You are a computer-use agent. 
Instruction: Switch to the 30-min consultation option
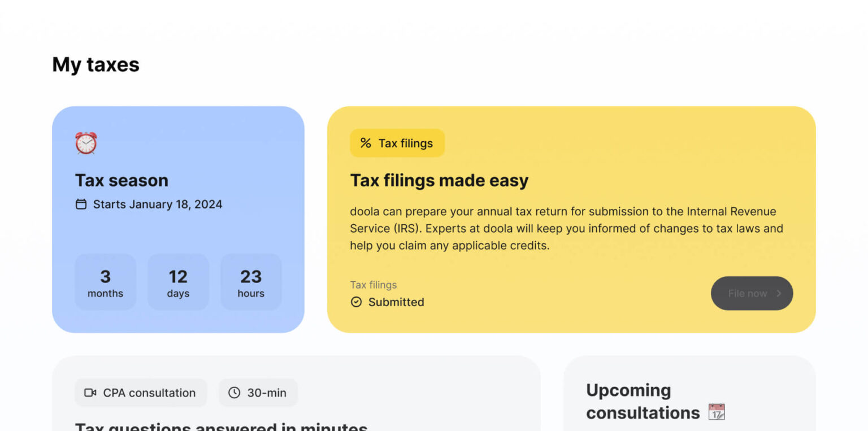pos(258,392)
